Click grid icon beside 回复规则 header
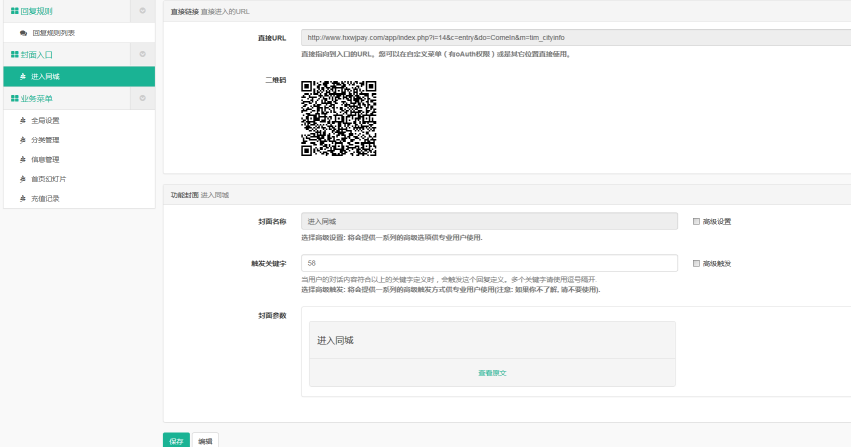 coord(15,11)
